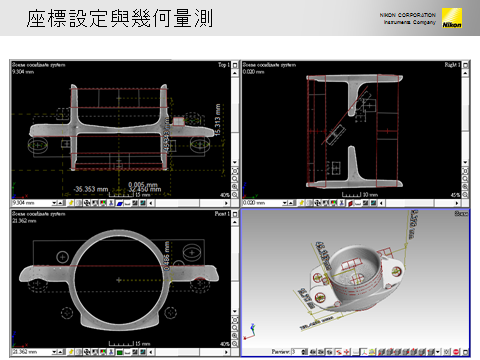The image size is (480, 360).
Task: Maximize the 3D Scene view pane
Action: pyautogui.click(x=465, y=352)
